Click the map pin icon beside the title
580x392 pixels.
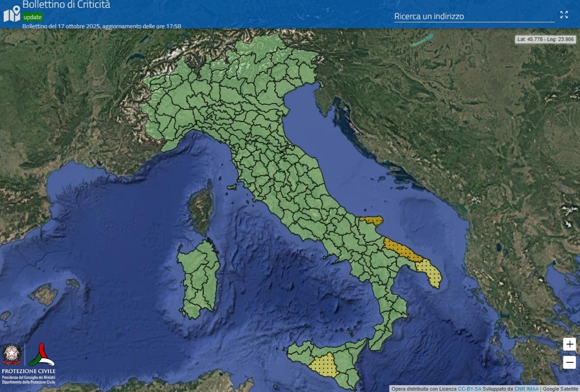coord(12,14)
